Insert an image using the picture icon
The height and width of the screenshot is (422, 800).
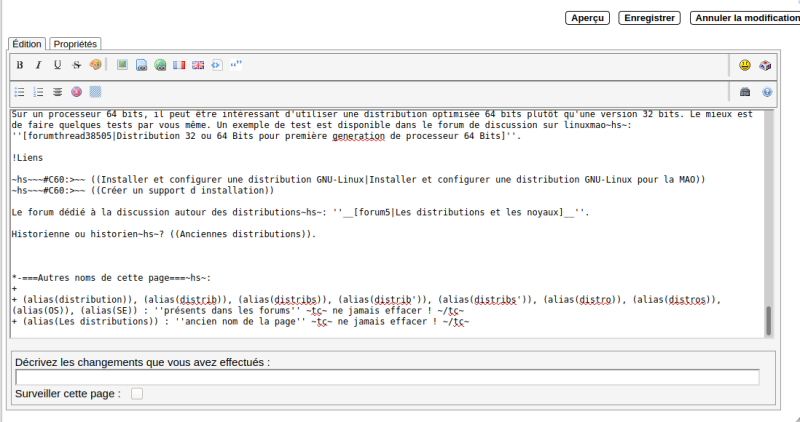point(122,65)
